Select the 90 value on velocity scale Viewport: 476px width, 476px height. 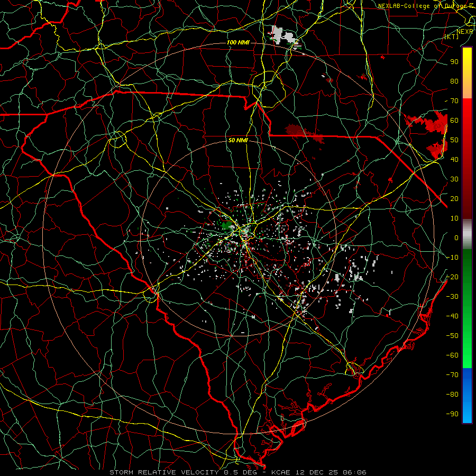click(454, 62)
